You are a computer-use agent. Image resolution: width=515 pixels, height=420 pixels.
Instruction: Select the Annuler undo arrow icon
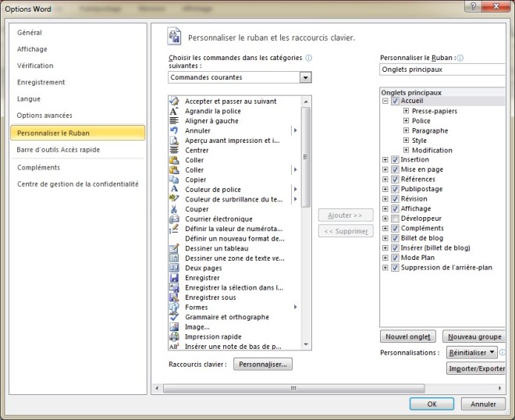pos(174,130)
